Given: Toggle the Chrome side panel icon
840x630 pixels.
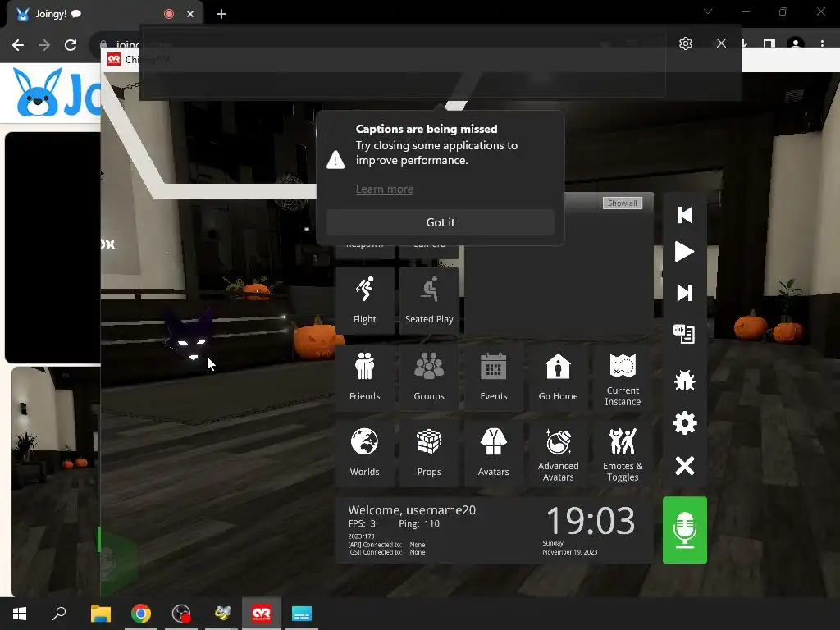Looking at the screenshot, I should pos(769,44).
